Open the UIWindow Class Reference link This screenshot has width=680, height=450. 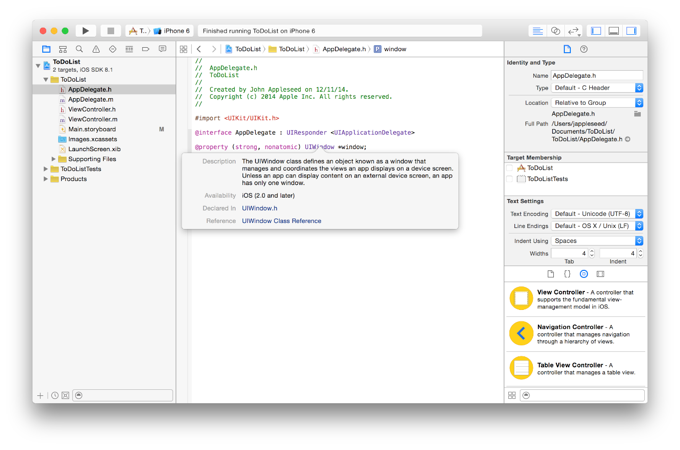[281, 221]
